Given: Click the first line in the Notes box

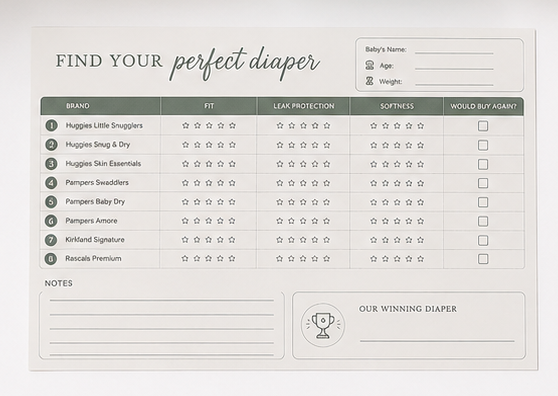Looking at the screenshot, I should pyautogui.click(x=162, y=300).
